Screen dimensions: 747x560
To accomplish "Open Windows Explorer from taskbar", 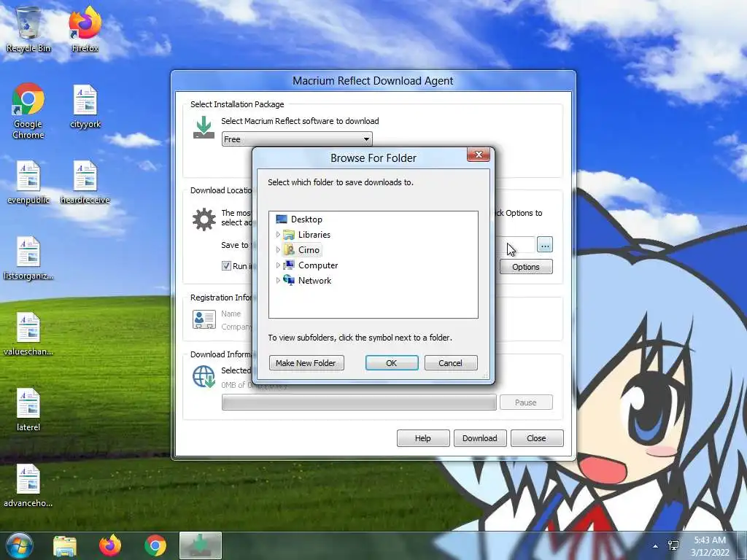I will (x=65, y=546).
